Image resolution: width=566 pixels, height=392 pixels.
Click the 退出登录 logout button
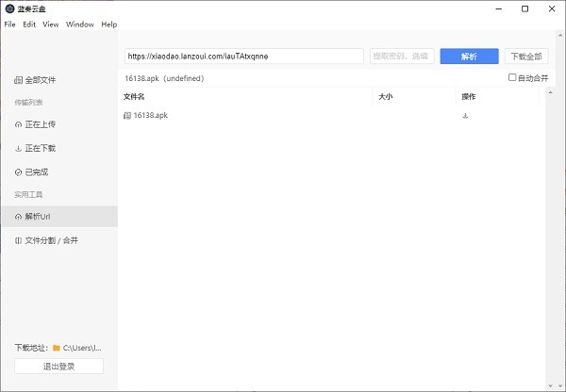pyautogui.click(x=59, y=367)
